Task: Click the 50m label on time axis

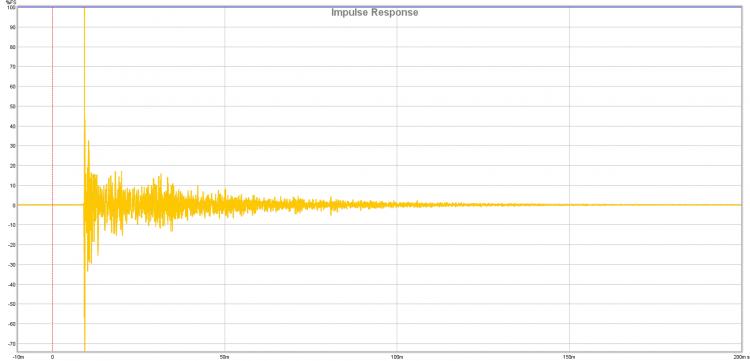Action: (x=224, y=357)
